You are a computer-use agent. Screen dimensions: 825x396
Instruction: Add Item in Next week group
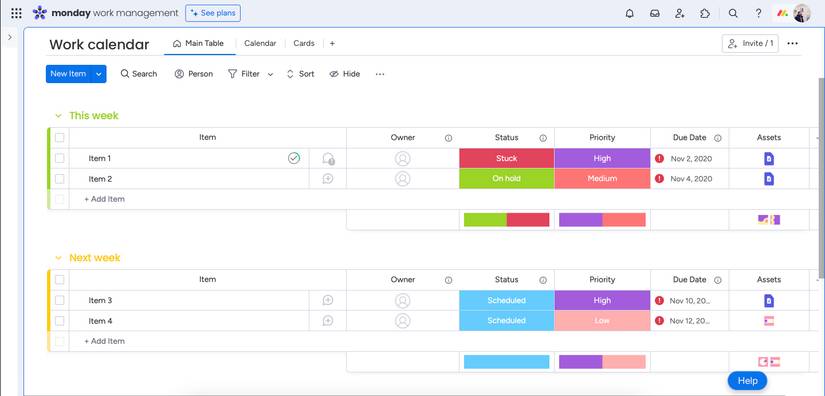[x=105, y=341]
